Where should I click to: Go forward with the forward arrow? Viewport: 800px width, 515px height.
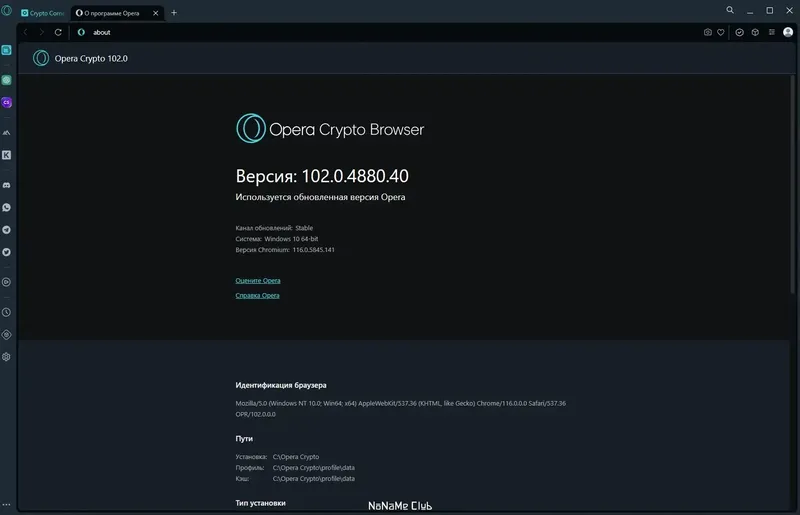[42, 32]
